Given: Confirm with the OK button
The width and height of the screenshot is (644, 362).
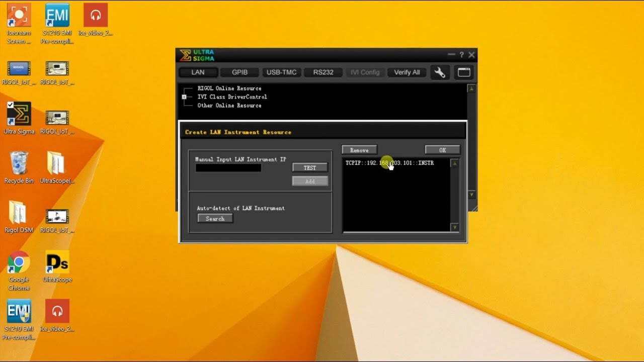Looking at the screenshot, I should pyautogui.click(x=442, y=150).
